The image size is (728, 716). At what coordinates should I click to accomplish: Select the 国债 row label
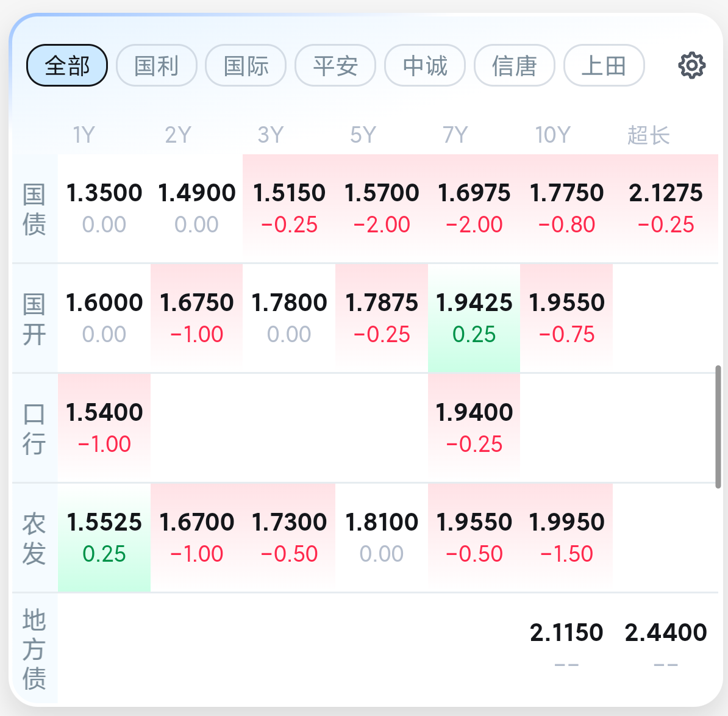click(x=34, y=209)
